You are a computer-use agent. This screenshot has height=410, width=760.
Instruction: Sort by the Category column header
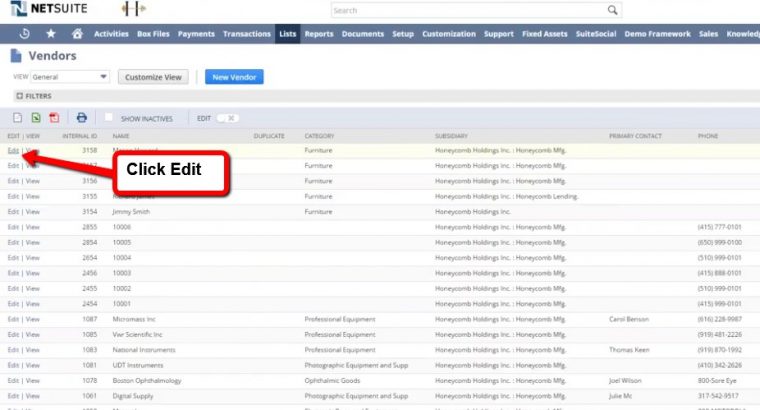(319, 136)
